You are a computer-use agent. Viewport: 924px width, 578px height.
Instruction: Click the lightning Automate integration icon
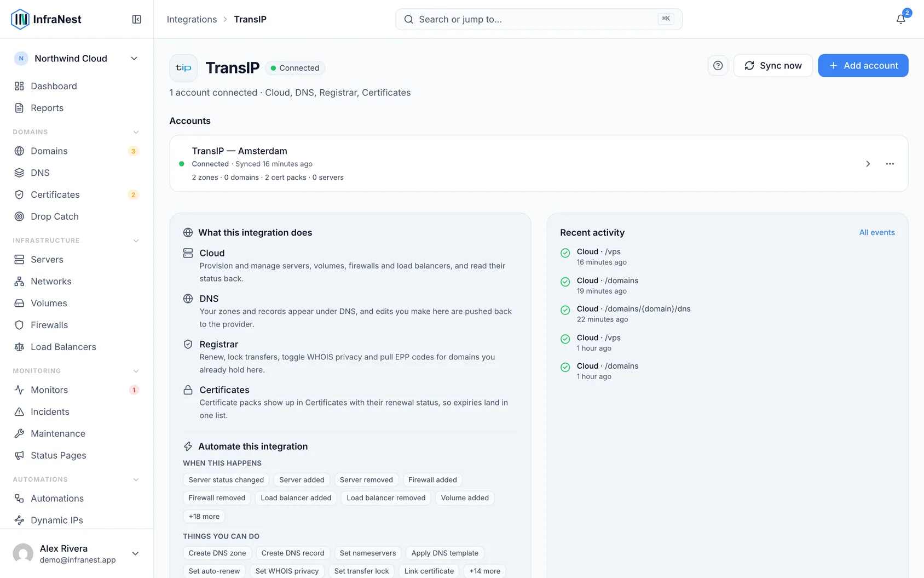[x=188, y=447]
